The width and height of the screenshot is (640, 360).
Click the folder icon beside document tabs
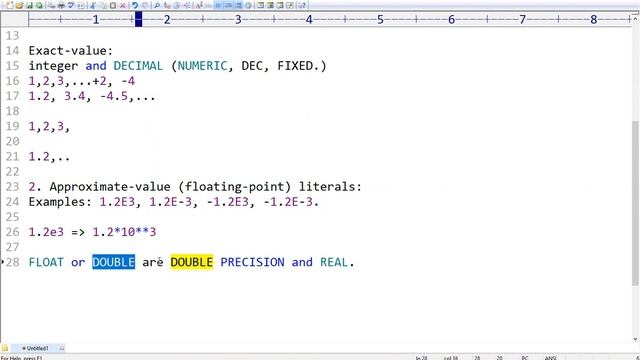[x=4, y=348]
